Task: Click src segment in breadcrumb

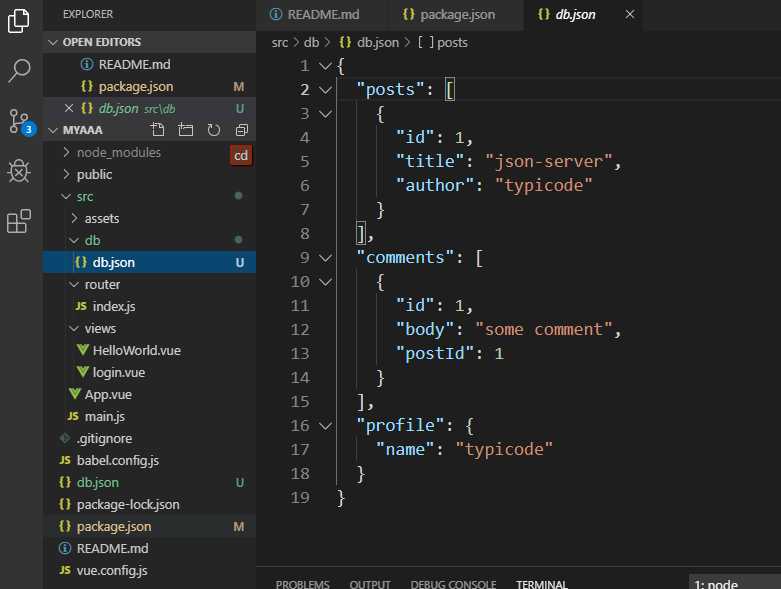Action: pos(279,42)
